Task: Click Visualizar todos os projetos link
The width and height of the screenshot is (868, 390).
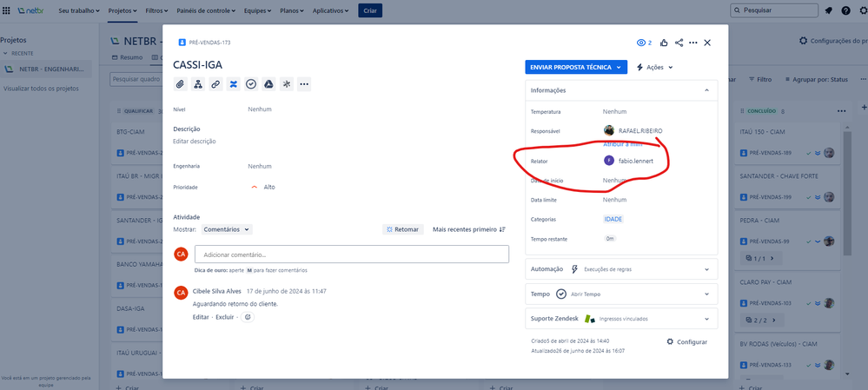Action: 41,89
